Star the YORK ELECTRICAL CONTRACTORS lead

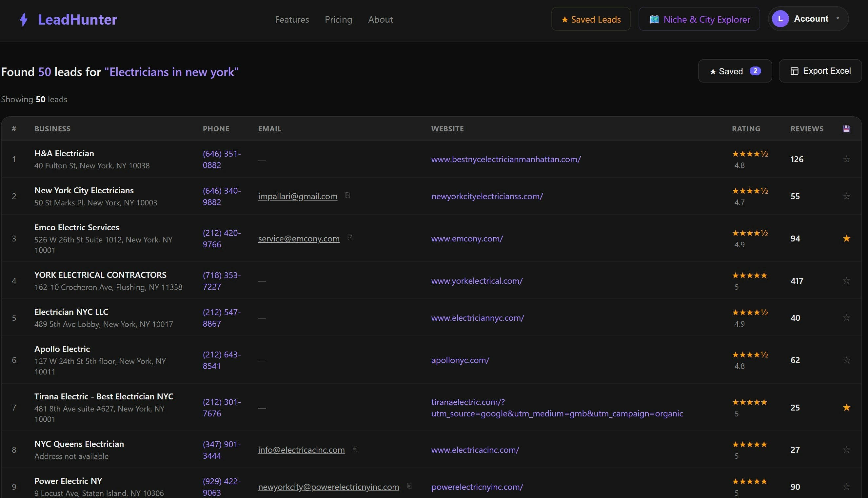[x=846, y=280]
